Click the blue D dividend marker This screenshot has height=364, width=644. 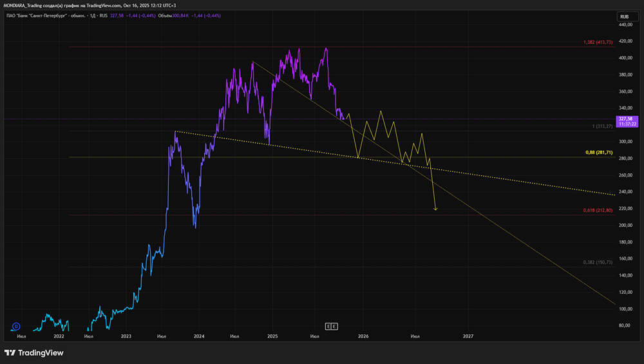click(16, 327)
